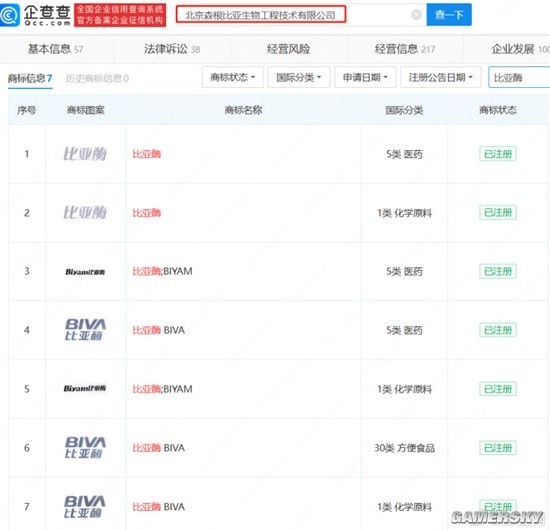Click the 已注册 status badge in row 1
Viewport: 550px width, 530px height.
(498, 154)
